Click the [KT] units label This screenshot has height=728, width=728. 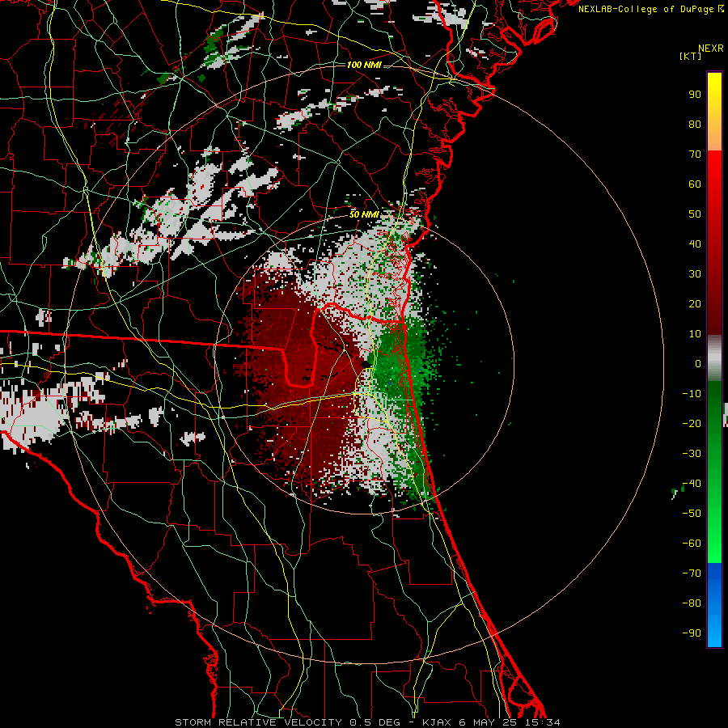(x=691, y=56)
